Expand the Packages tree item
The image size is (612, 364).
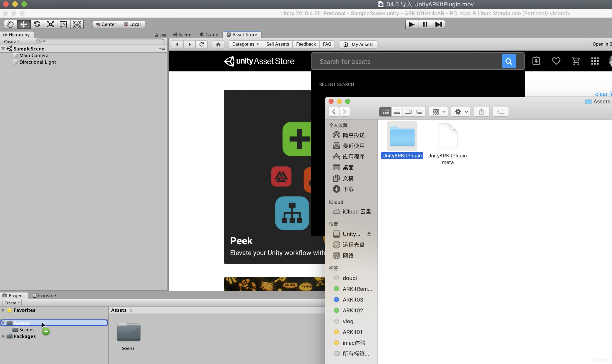click(x=3, y=336)
